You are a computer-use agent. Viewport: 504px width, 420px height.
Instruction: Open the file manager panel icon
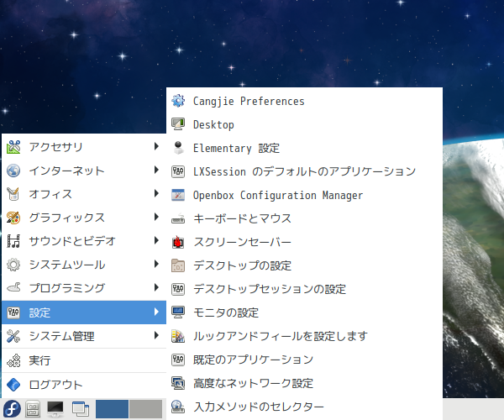pyautogui.click(x=33, y=409)
